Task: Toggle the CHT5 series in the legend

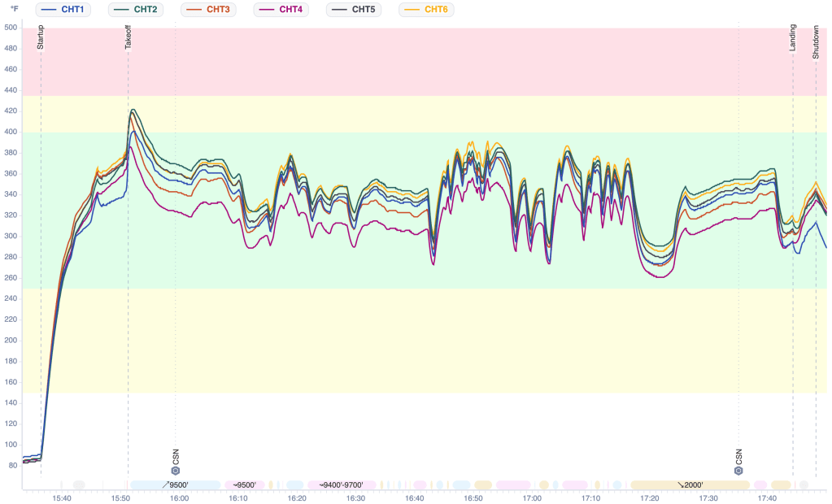Action: 354,10
